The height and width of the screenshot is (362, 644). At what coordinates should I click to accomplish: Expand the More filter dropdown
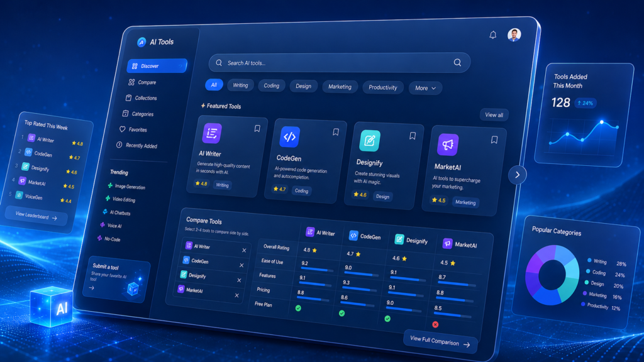425,88
